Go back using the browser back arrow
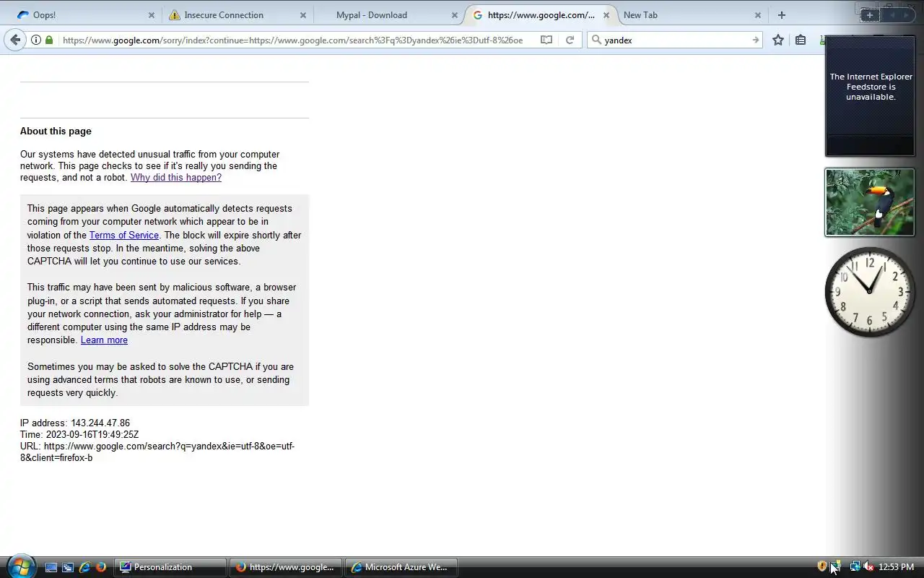924x578 pixels. pos(15,40)
